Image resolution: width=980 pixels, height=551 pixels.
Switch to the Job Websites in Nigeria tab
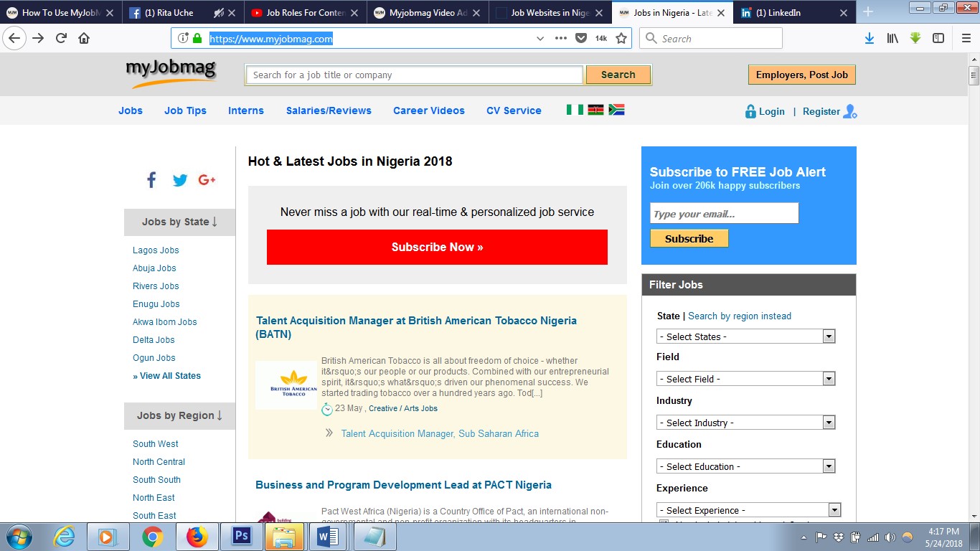pos(550,12)
